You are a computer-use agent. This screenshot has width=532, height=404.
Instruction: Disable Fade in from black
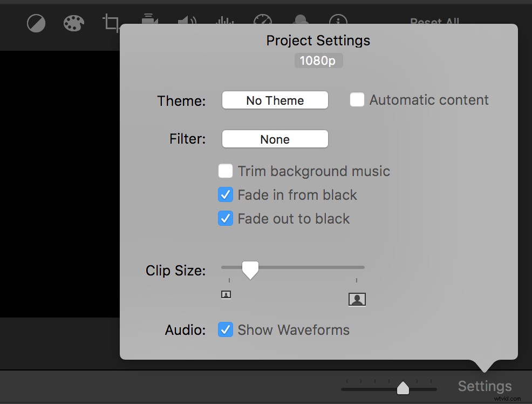226,194
